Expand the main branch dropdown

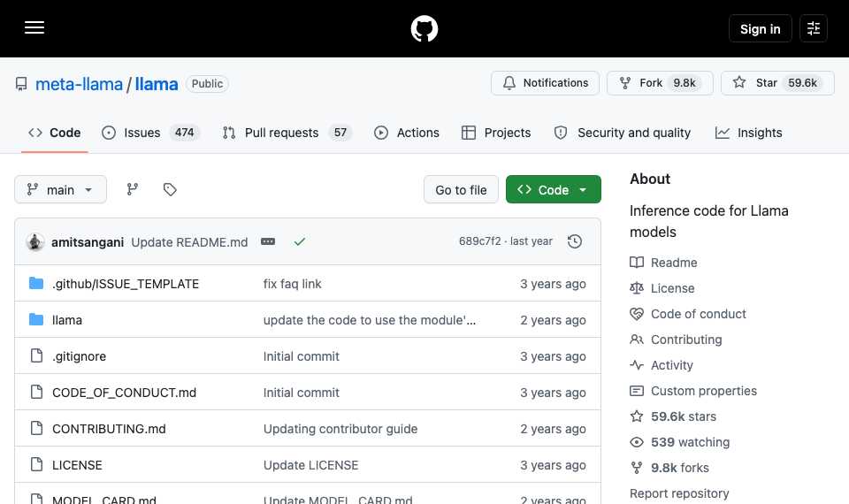(x=60, y=189)
